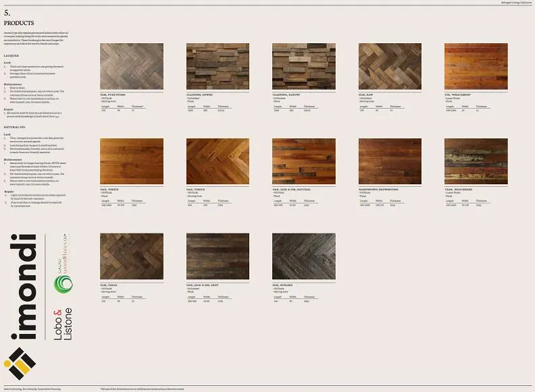The image size is (535, 392).
Task: Click the ELM, PURE STONE herringbone image
Action: tap(132, 66)
